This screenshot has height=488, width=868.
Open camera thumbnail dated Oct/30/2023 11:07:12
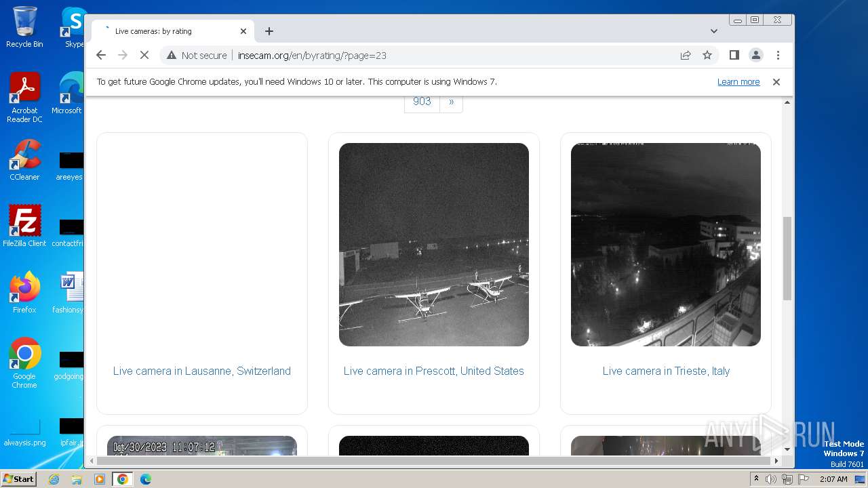[x=202, y=445]
